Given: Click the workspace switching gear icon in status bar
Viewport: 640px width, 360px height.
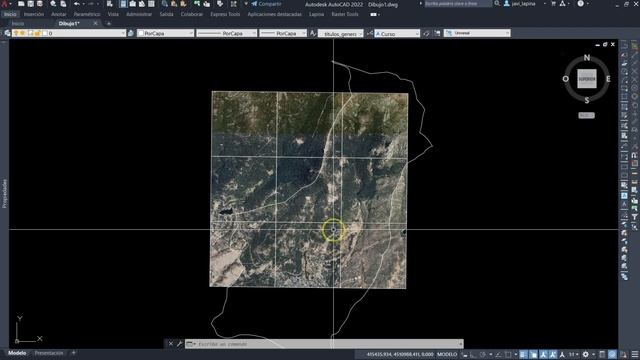Looking at the screenshot, I should [586, 354].
